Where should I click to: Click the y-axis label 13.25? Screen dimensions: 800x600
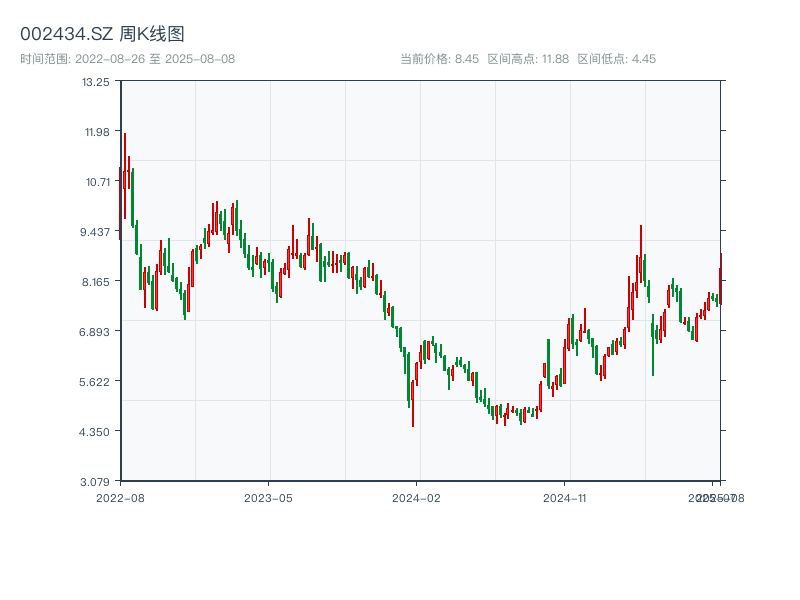pos(95,82)
